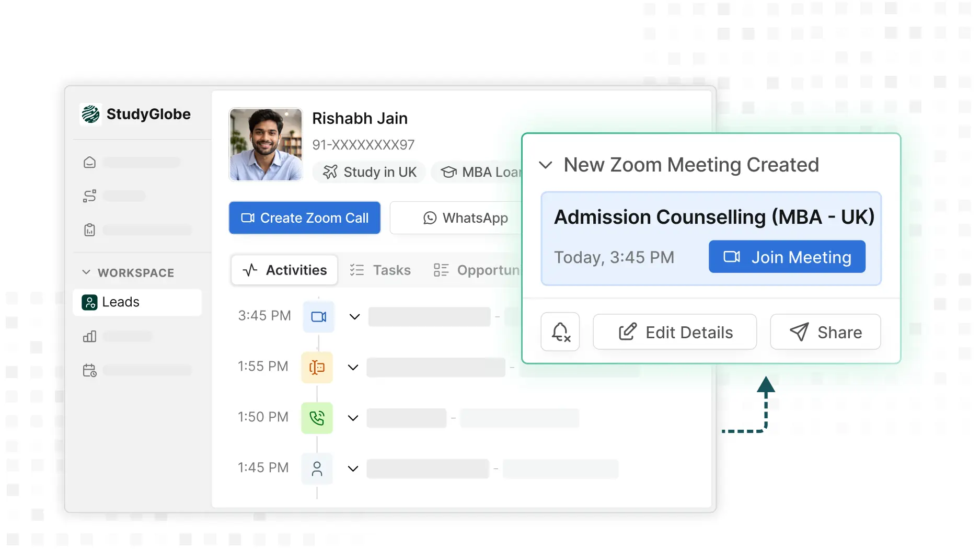This screenshot has width=980, height=549.
Task: Open the bar chart icon in sidebar
Action: tap(90, 336)
